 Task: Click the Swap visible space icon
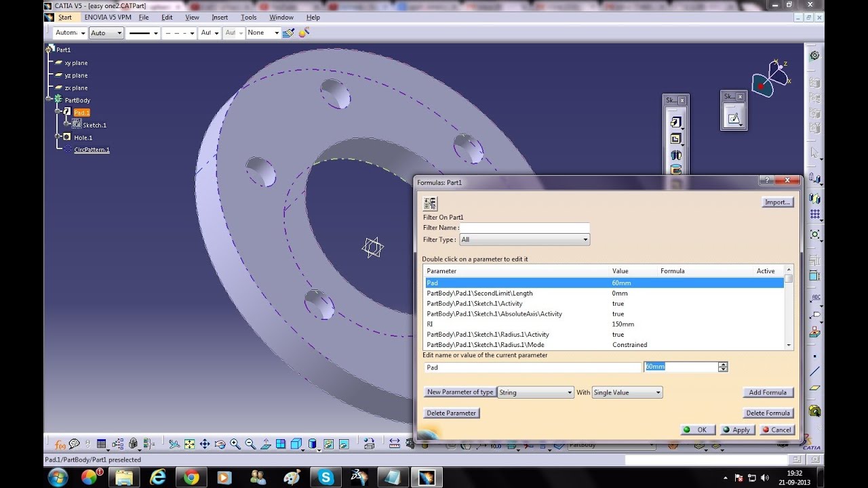coord(344,444)
